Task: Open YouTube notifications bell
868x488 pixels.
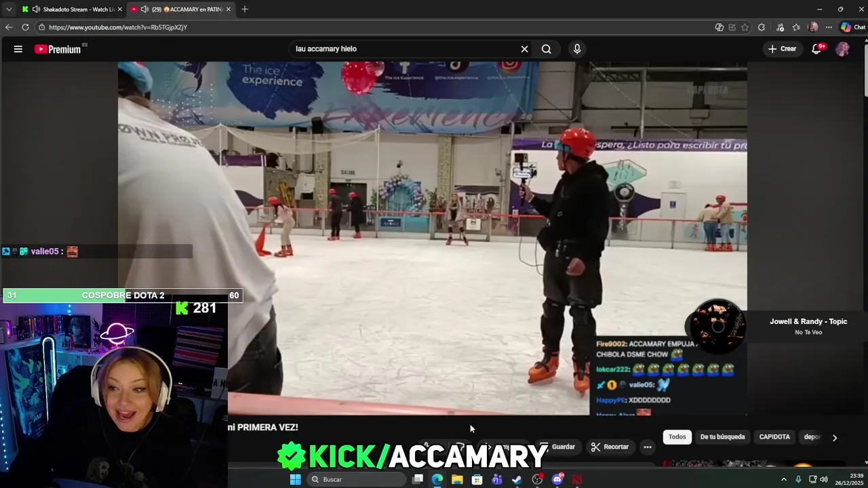Action: click(x=817, y=49)
